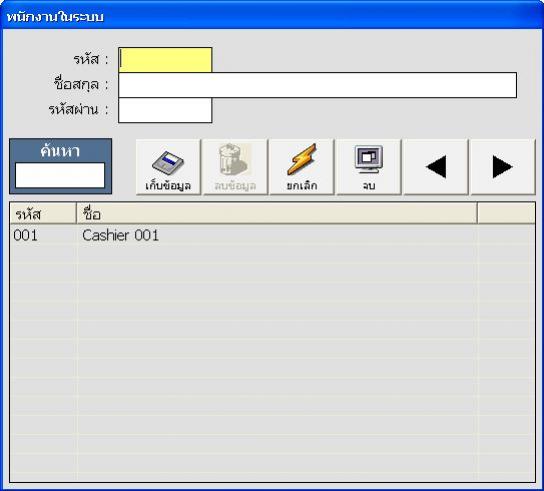The height and width of the screenshot is (491, 544).
Task: Sort list by รหัส column header
Action: [43, 214]
